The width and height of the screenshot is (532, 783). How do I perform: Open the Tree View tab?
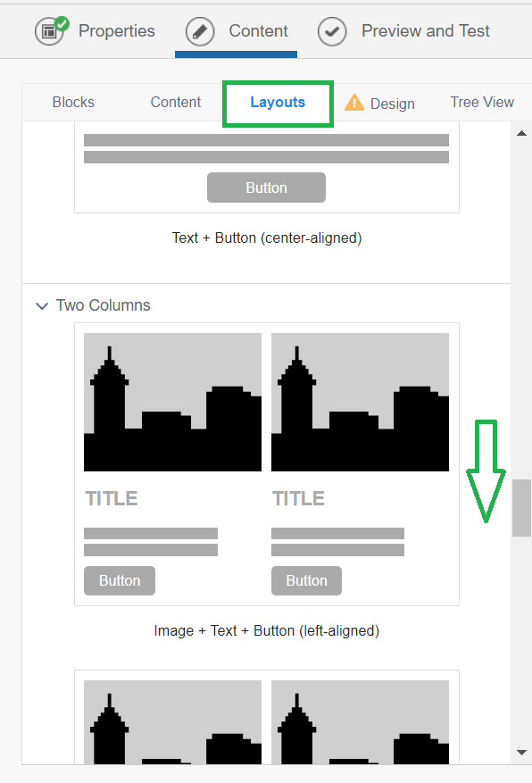click(482, 102)
